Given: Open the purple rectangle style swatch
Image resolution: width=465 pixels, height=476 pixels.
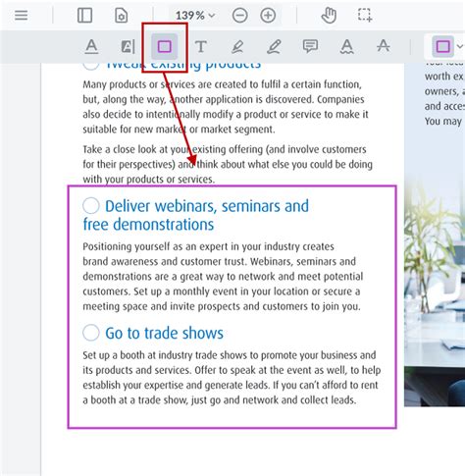Looking at the screenshot, I should pyautogui.click(x=442, y=46).
